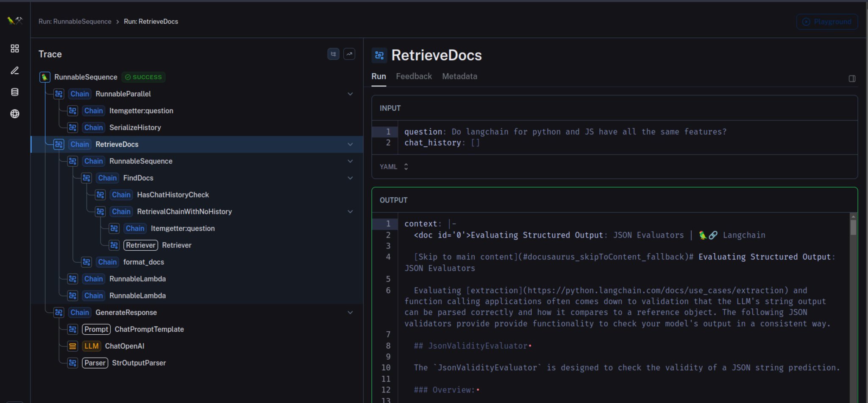The width and height of the screenshot is (868, 403).
Task: Go to Run: RunnableSequence breadcrumb
Action: point(75,21)
